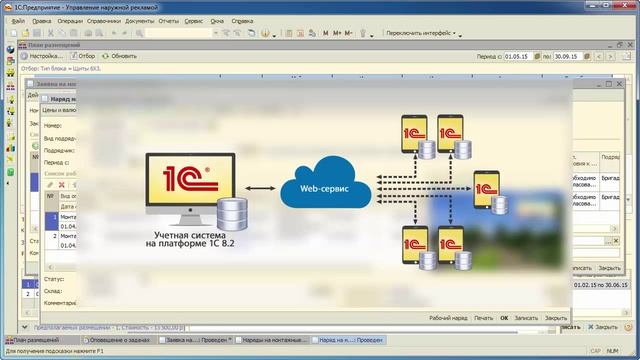
Task: Open the Справочники menu
Action: click(104, 21)
